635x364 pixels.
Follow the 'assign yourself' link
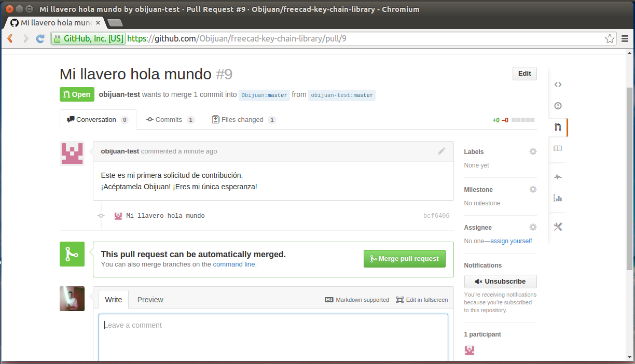pos(511,241)
